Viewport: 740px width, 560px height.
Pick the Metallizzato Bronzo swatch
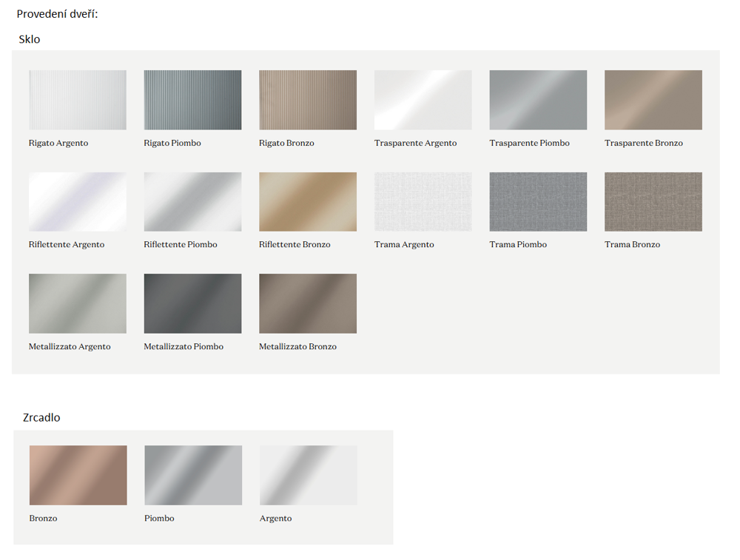pyautogui.click(x=308, y=304)
